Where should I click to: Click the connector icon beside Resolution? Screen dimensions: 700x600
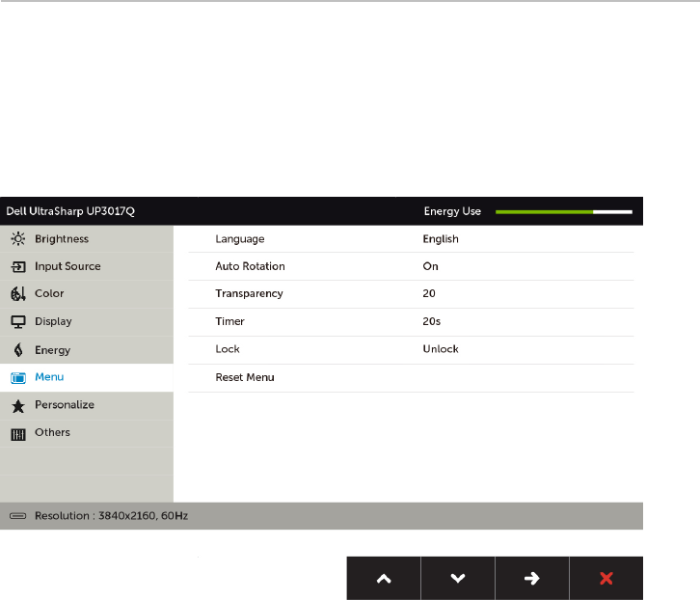[x=18, y=516]
